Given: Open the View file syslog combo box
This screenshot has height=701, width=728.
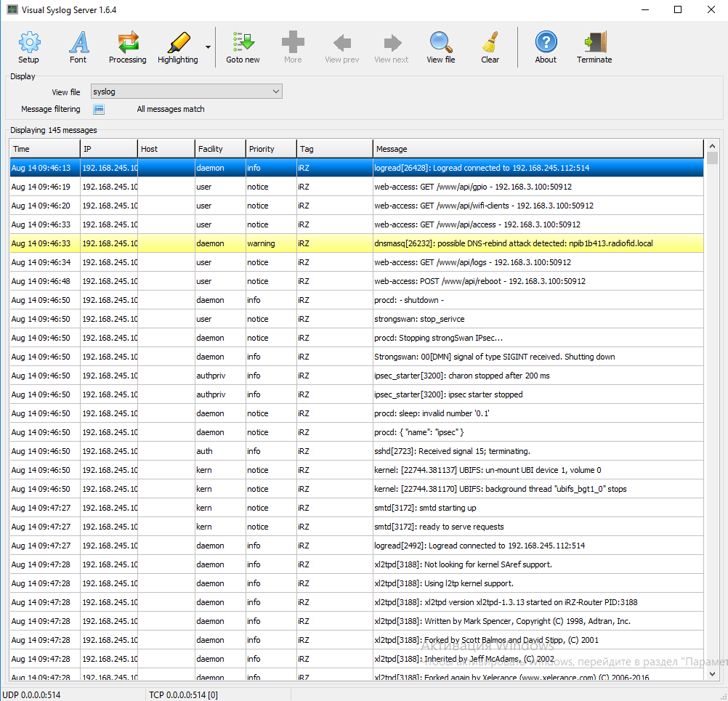Looking at the screenshot, I should pyautogui.click(x=186, y=92).
